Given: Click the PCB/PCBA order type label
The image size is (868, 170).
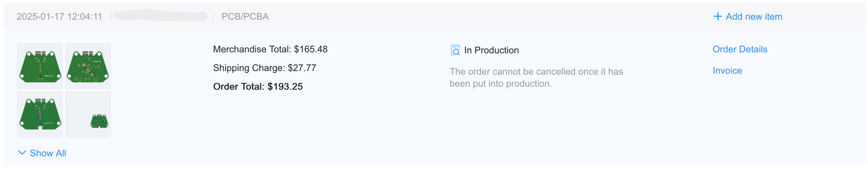Looking at the screenshot, I should coord(245,16).
